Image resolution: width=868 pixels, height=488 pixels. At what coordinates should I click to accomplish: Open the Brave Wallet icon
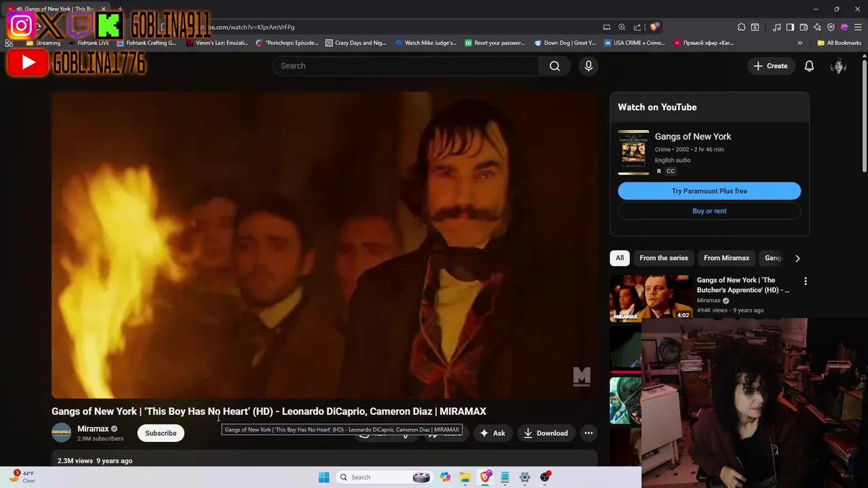click(x=804, y=27)
